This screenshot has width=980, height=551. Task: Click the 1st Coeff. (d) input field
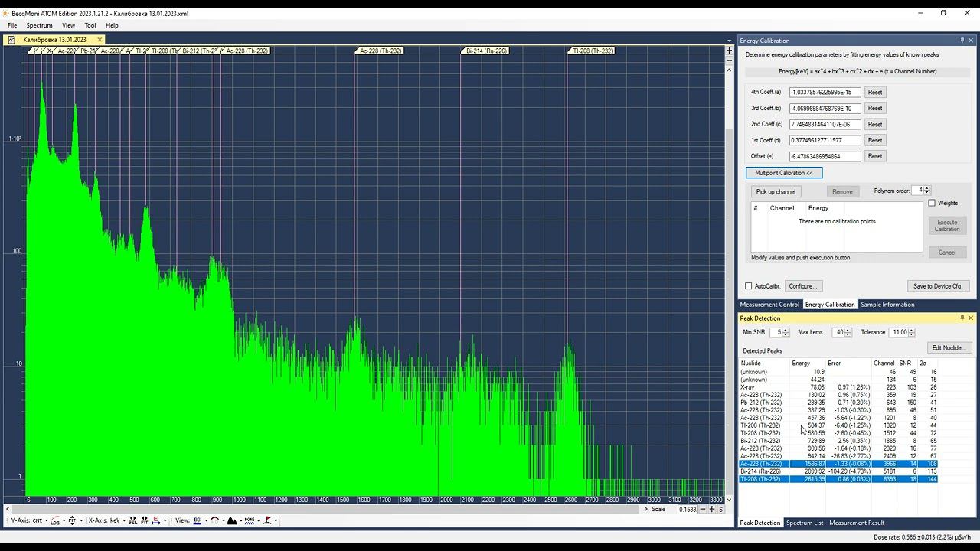tap(825, 140)
